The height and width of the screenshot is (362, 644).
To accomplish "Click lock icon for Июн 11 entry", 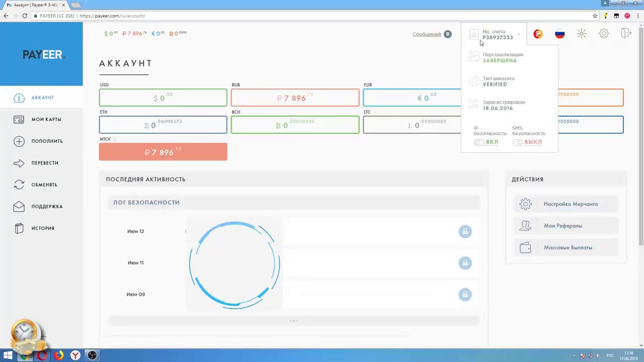I will click(x=465, y=263).
